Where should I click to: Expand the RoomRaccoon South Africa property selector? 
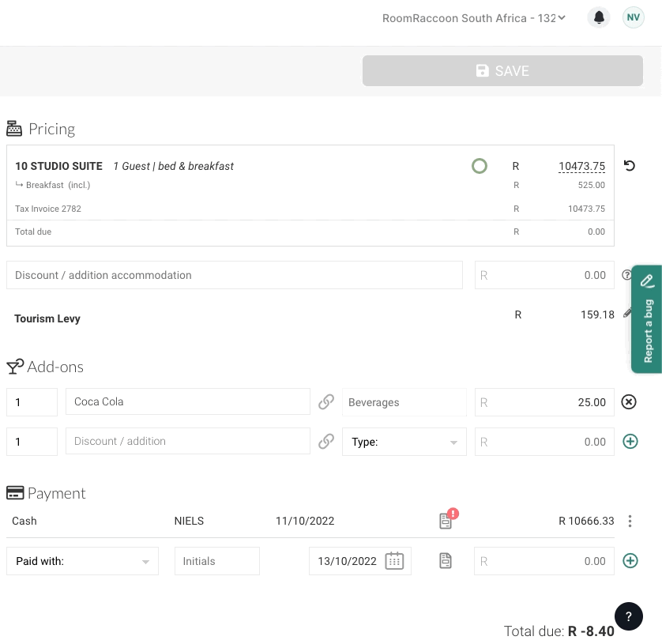474,18
